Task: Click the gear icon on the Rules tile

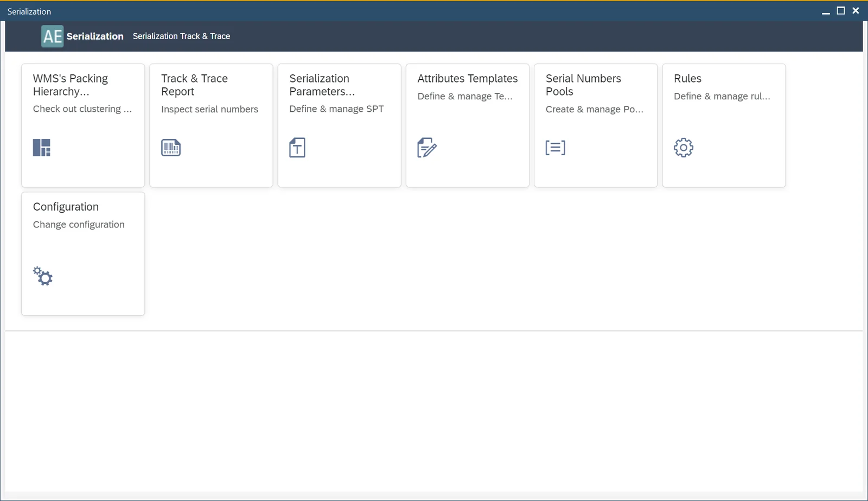Action: point(684,148)
